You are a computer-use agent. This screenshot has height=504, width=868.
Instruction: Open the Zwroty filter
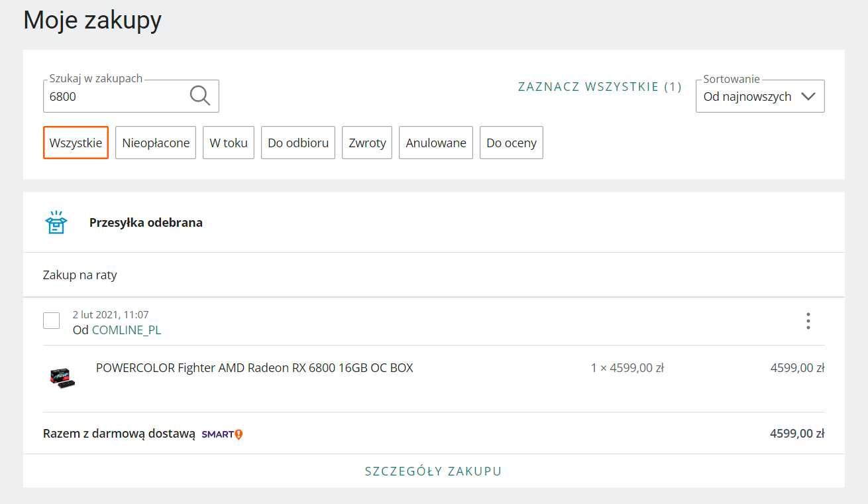click(367, 143)
